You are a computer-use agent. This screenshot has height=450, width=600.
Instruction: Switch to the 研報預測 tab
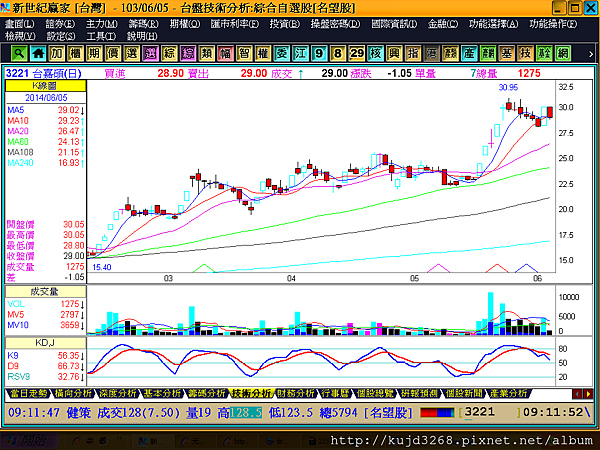point(419,393)
